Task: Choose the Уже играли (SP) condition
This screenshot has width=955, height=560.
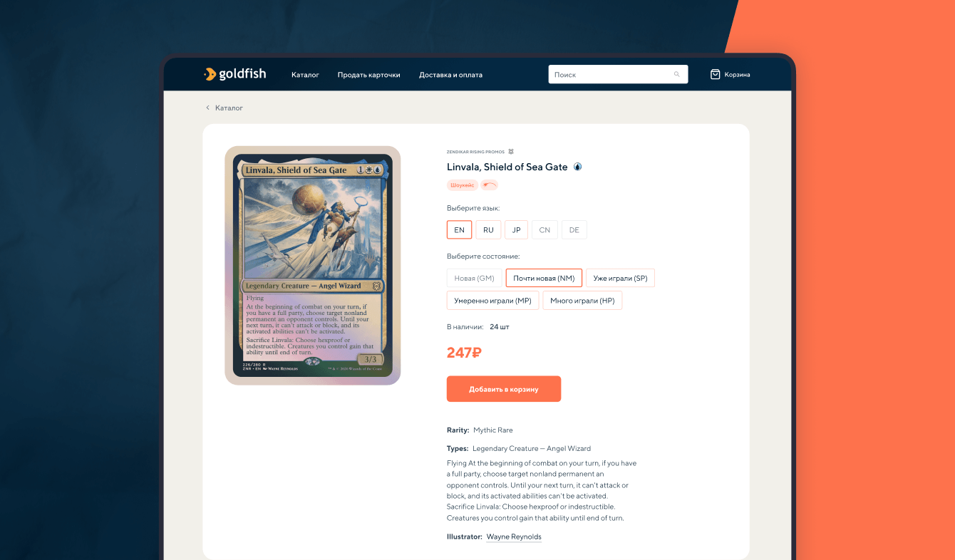Action: coord(620,278)
